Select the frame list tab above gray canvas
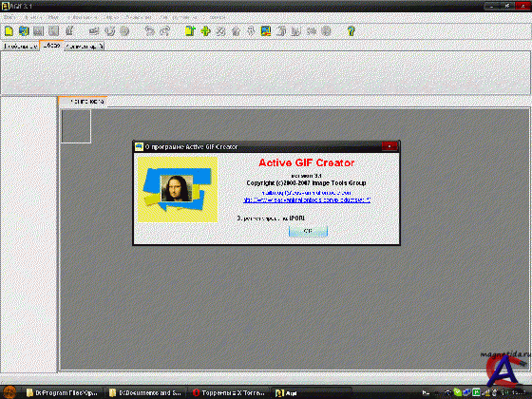 coord(84,102)
